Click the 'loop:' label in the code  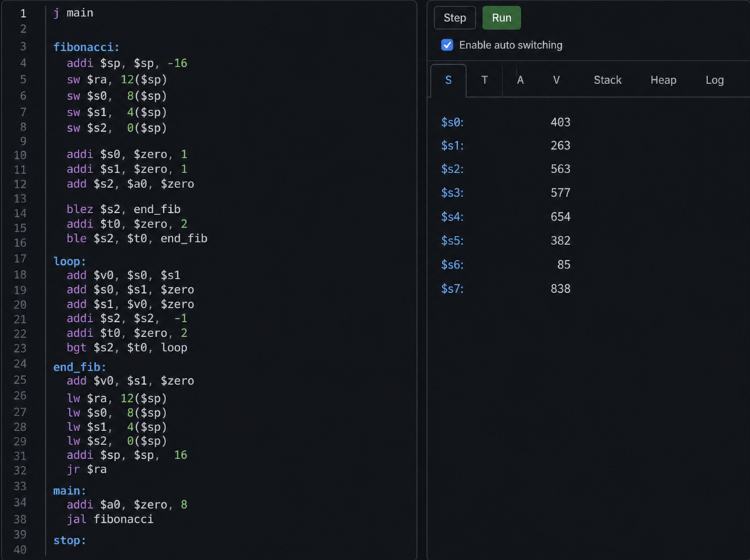(69, 261)
